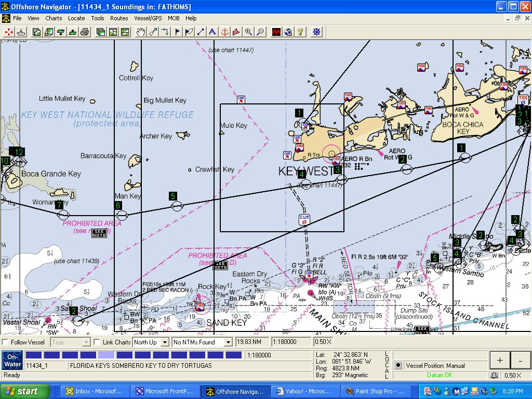Click the open chart toolbar icon
The height and width of the screenshot is (399, 532).
(x=37, y=32)
